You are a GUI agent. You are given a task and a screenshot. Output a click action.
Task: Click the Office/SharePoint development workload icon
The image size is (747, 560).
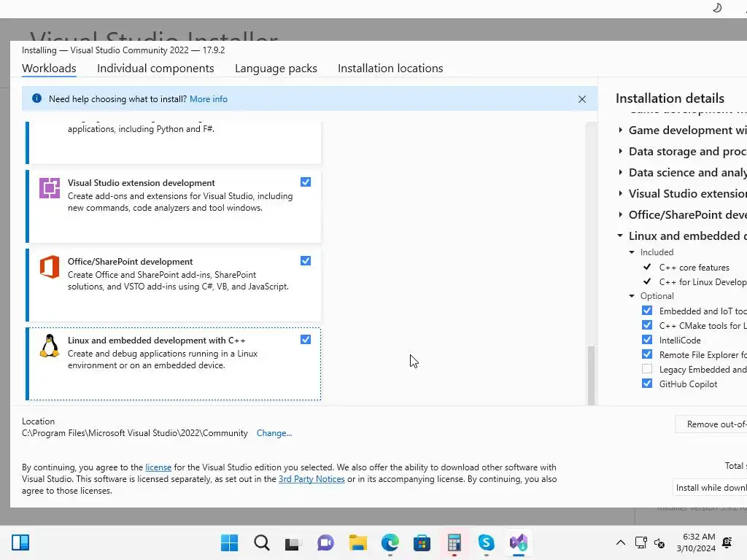tap(50, 267)
